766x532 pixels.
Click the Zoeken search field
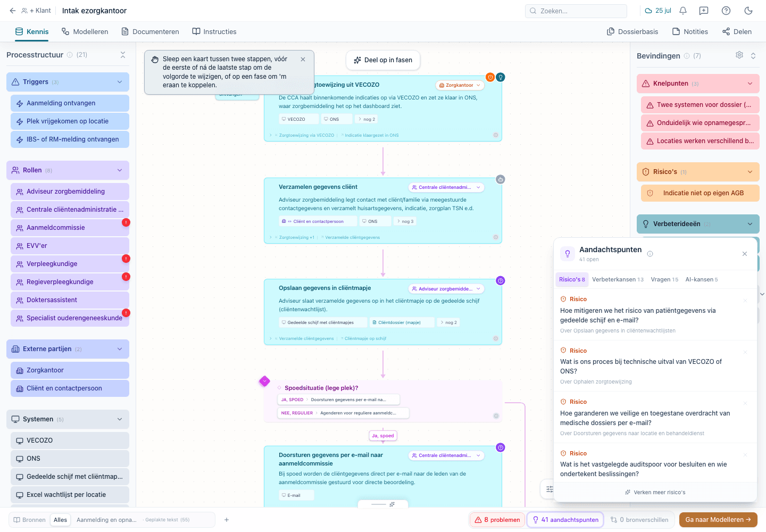[x=576, y=11]
